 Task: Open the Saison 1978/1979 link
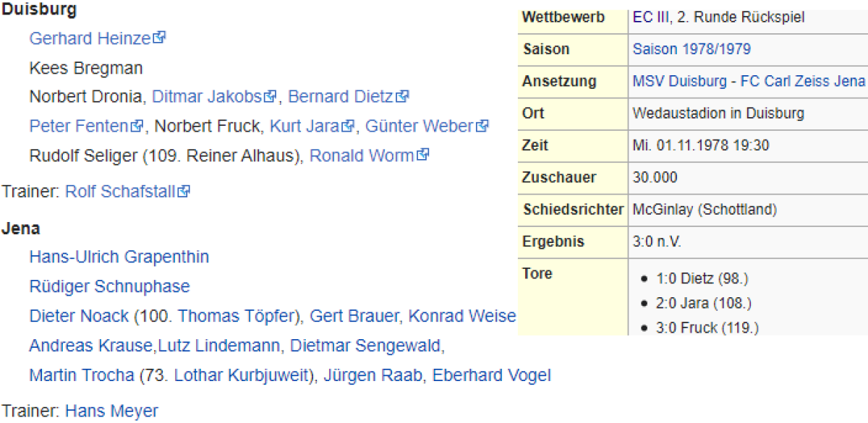coord(691,49)
